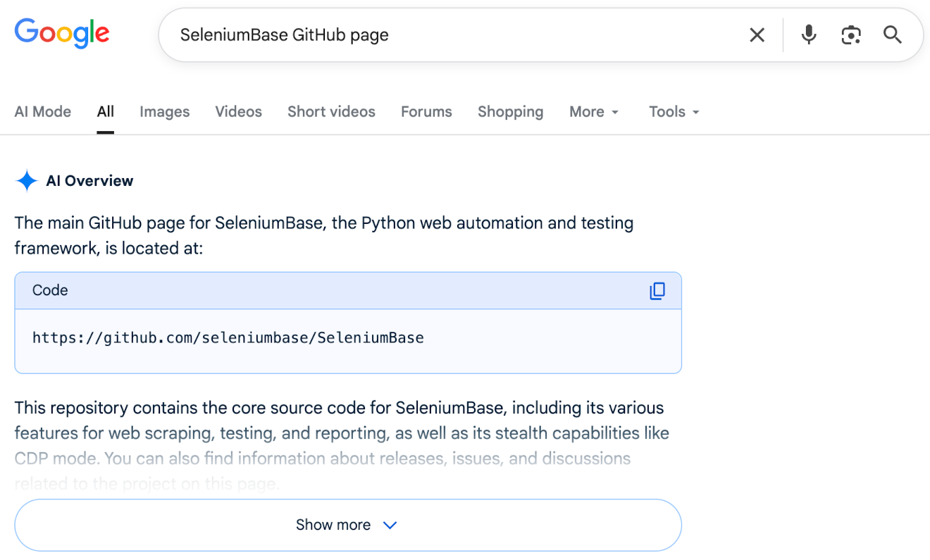Screen dimensions: 930x560
Task: Select the All results tab
Action: (x=105, y=111)
